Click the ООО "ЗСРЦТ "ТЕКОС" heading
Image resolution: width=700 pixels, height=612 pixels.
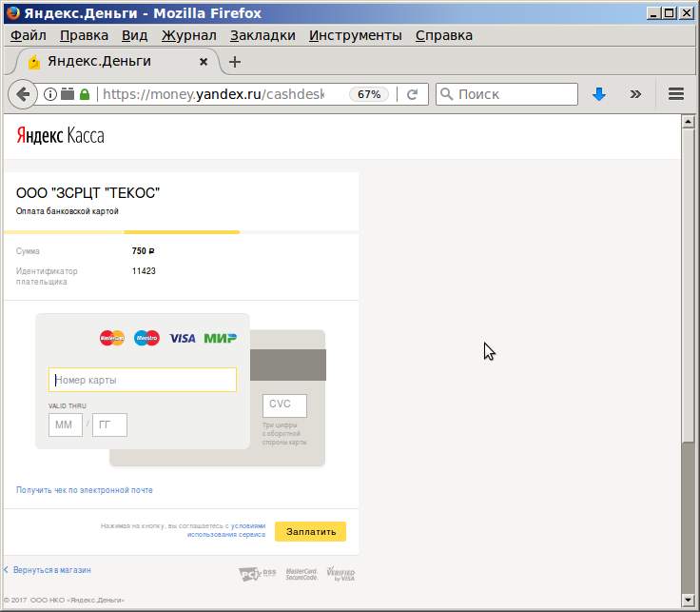point(87,193)
